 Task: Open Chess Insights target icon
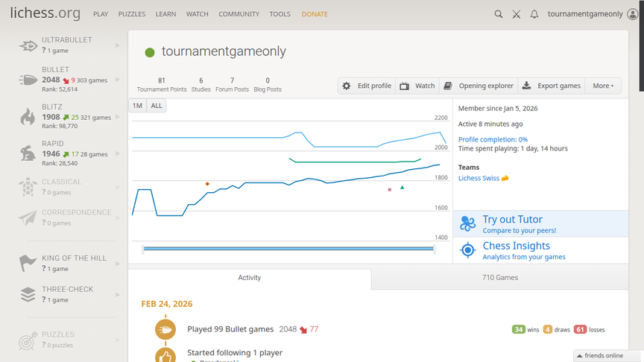tap(467, 250)
